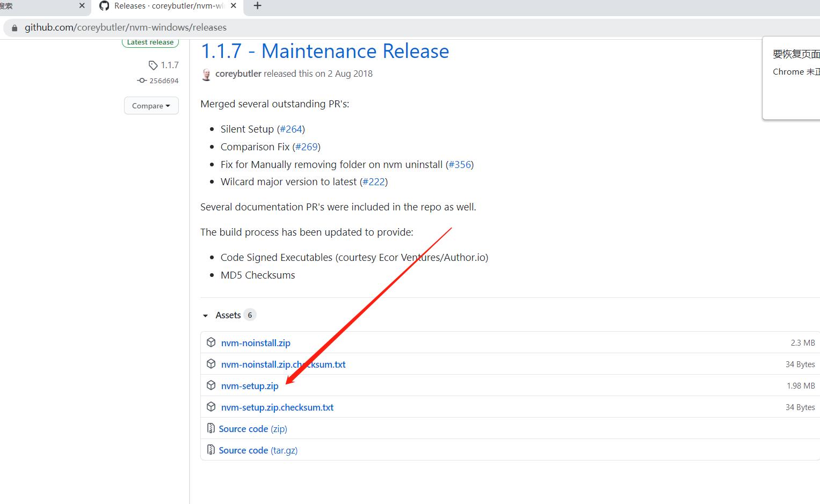The image size is (820, 504).
Task: Click the package icon beside nvm-setup.zip
Action: (211, 385)
